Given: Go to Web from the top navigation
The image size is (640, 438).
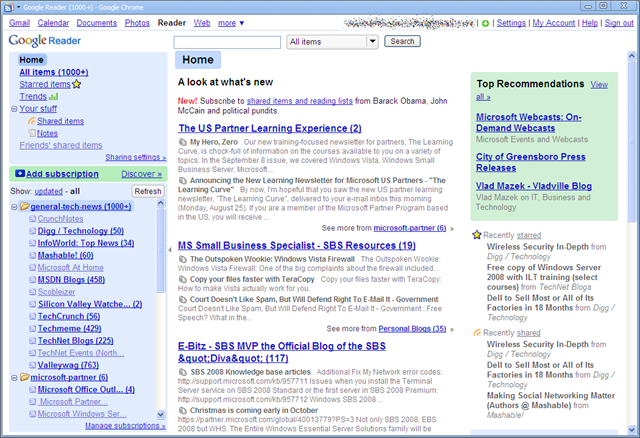Looking at the screenshot, I should (x=202, y=23).
